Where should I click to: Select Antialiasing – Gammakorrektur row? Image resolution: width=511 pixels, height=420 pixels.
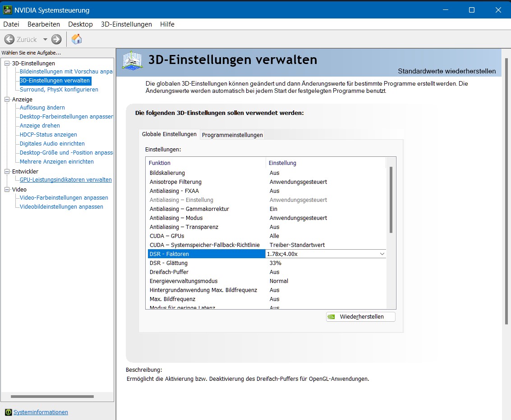coord(267,209)
